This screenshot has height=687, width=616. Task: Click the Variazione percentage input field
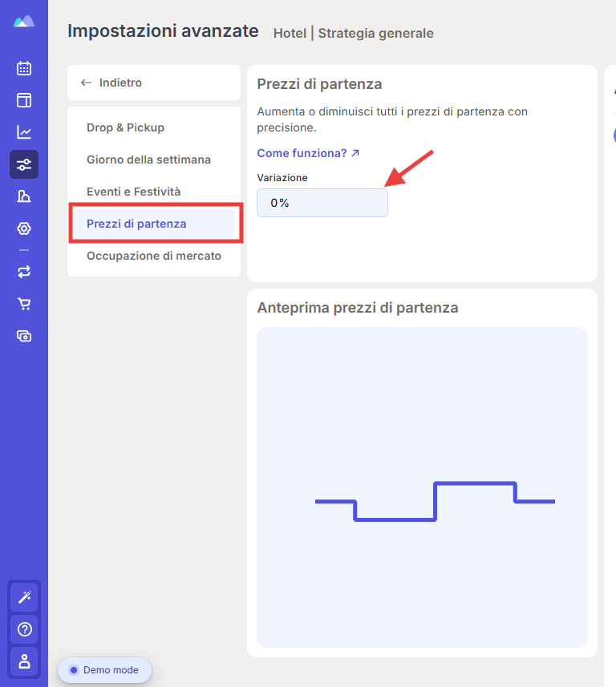pos(322,203)
